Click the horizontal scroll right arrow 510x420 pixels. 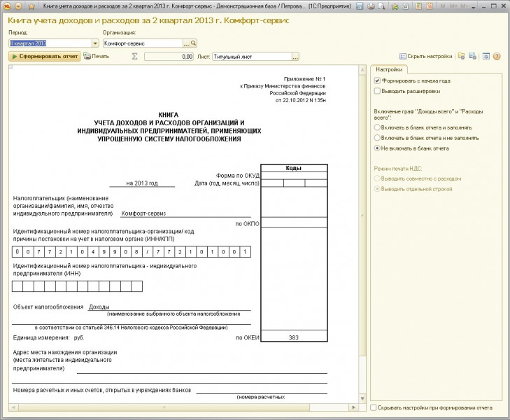(x=353, y=407)
